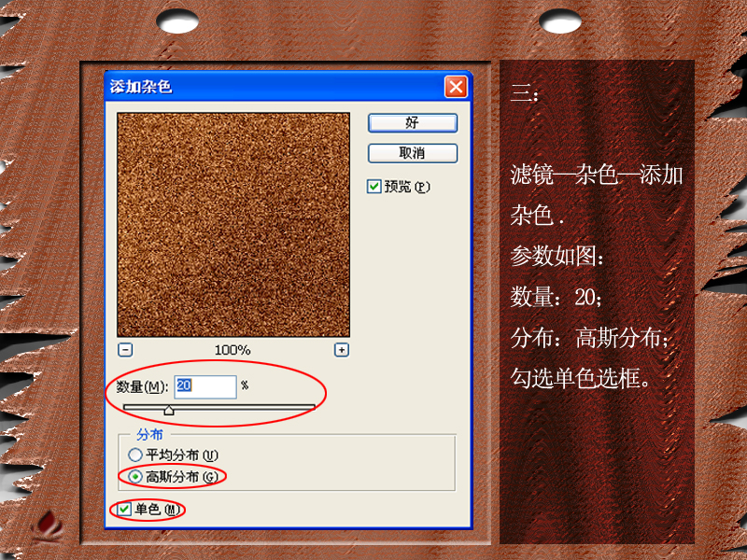Toggle the 预览(P) preview checkbox
The height and width of the screenshot is (560, 747).
pyautogui.click(x=374, y=186)
